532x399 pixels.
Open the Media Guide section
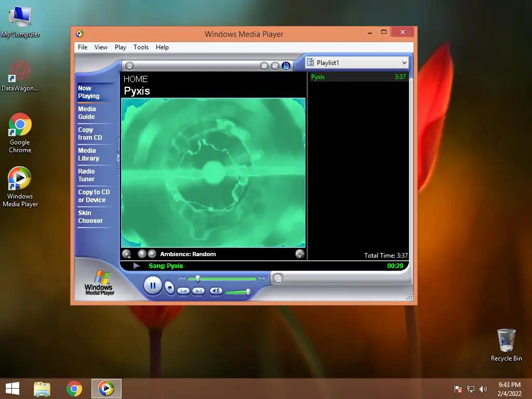(x=87, y=113)
